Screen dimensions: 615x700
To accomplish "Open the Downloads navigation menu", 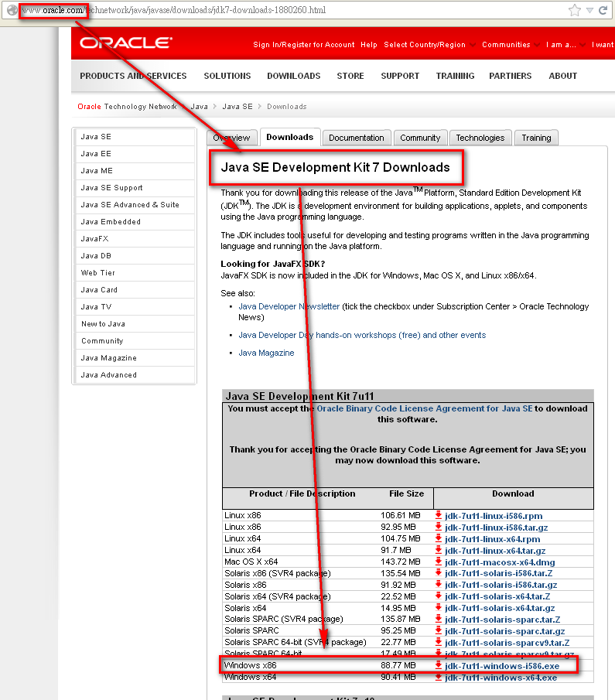I will 294,76.
